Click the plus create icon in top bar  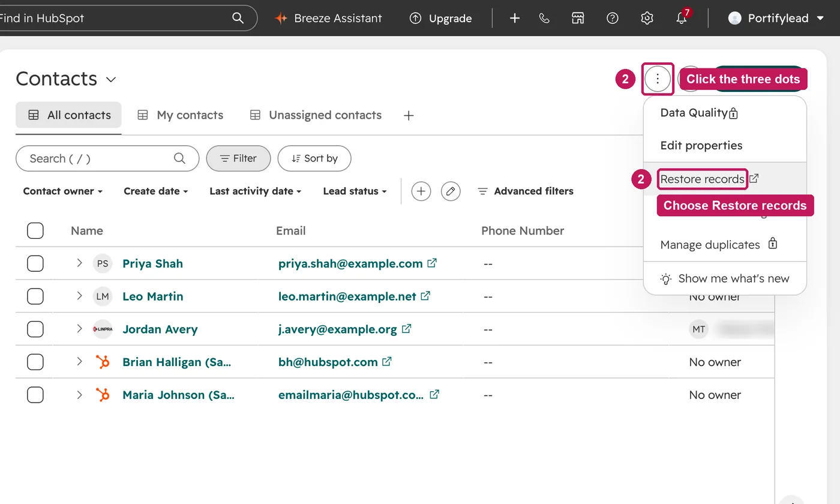coord(515,18)
